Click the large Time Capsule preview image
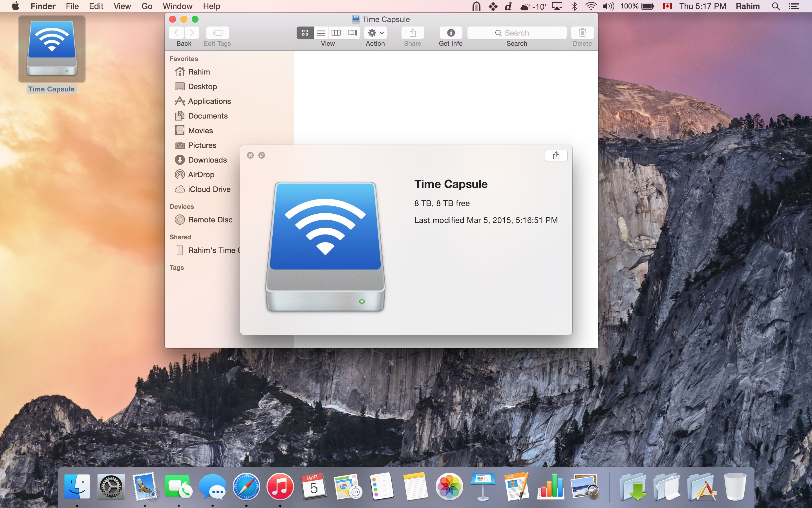Viewport: 812px width, 508px height. coord(325,247)
